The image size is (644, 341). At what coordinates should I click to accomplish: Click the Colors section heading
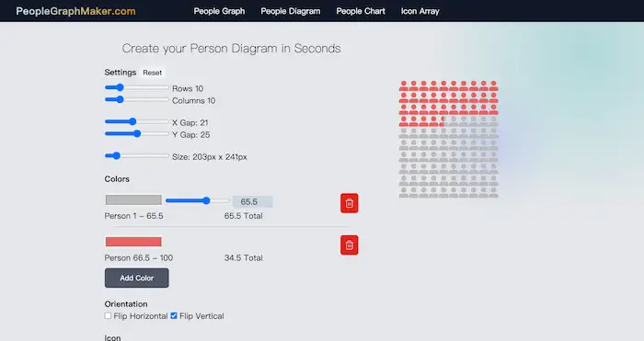click(x=117, y=179)
